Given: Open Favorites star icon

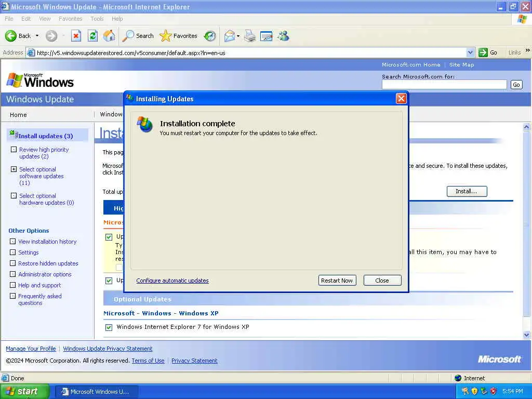Looking at the screenshot, I should (x=165, y=36).
